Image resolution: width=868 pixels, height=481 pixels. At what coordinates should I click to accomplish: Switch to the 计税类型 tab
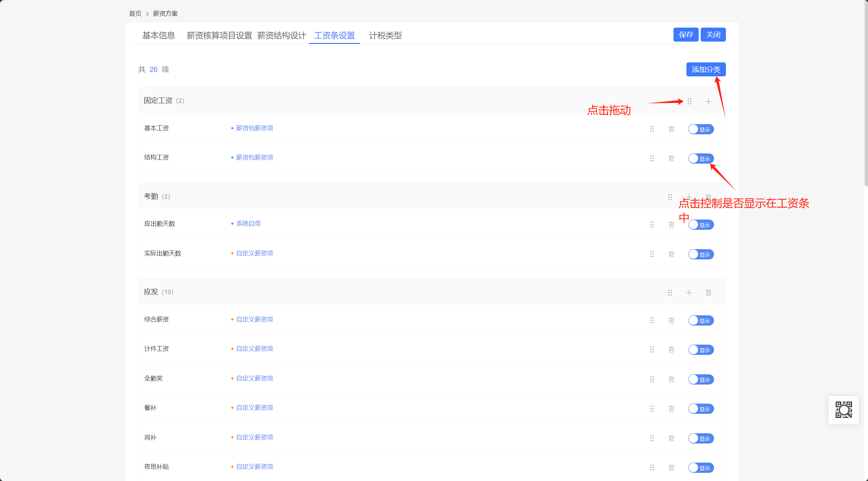385,35
